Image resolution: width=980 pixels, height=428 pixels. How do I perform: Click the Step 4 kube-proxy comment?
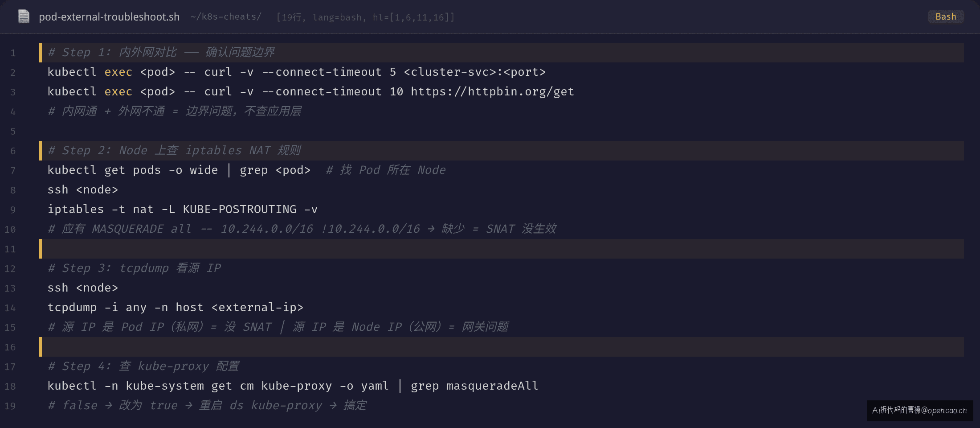(143, 366)
